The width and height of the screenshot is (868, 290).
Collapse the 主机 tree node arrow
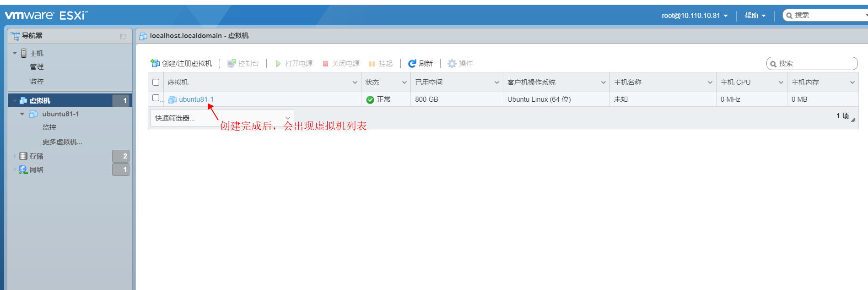pos(15,53)
